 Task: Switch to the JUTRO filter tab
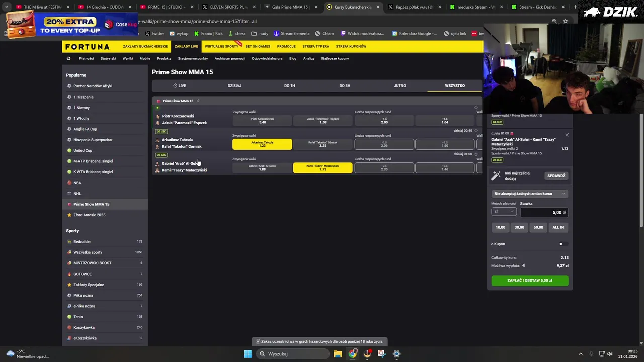[400, 86]
